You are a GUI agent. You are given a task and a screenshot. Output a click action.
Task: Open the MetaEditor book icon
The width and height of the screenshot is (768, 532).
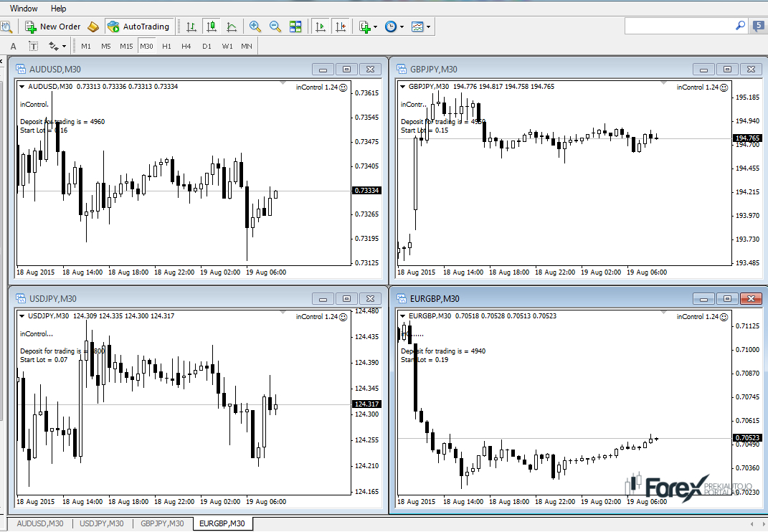coord(93,27)
